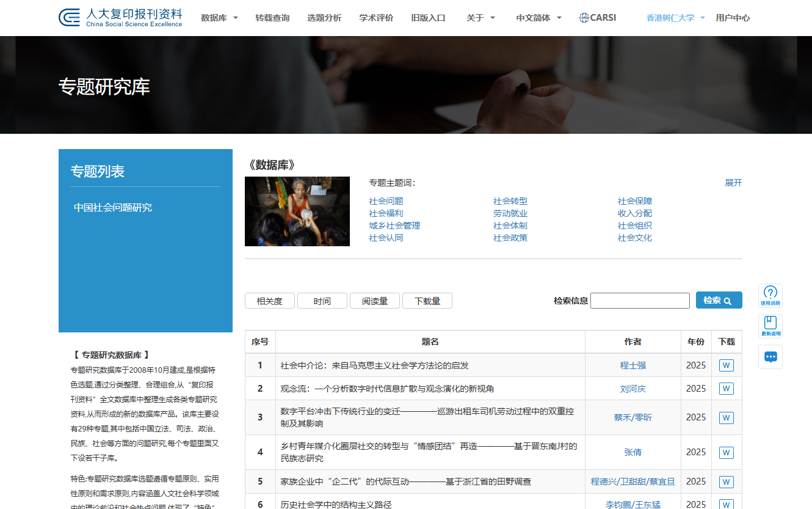
Task: Click the Word download icon for row 5
Action: pos(726,482)
